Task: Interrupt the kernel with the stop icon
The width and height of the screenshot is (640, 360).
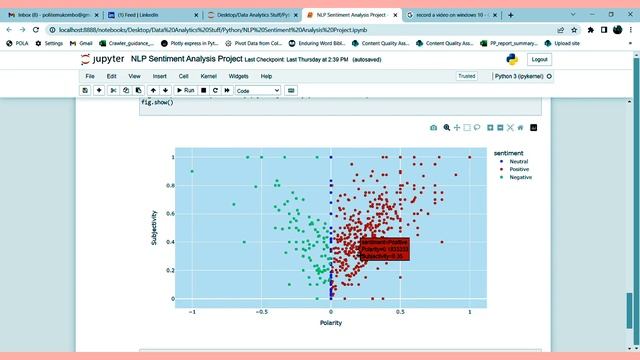Action: coord(203,90)
